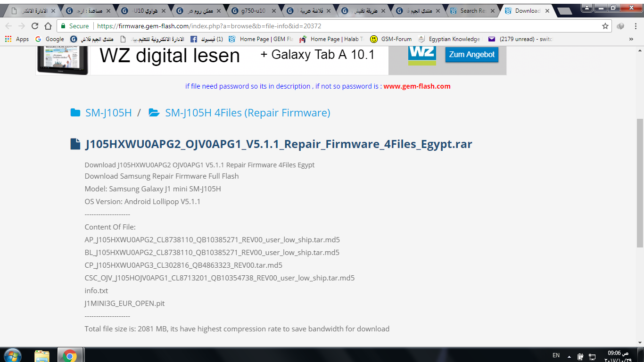Click the EN language indicator
Screen dimensions: 644x362
coord(556,356)
